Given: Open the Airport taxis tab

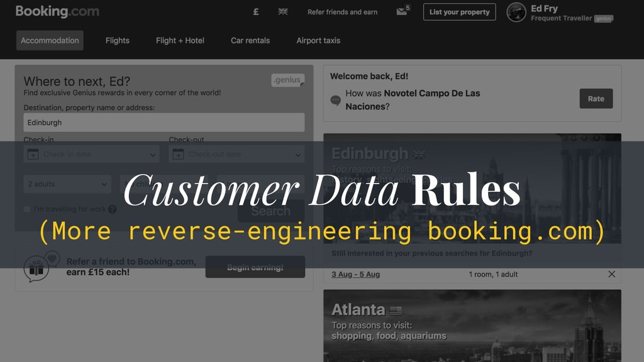Looking at the screenshot, I should coord(318,40).
